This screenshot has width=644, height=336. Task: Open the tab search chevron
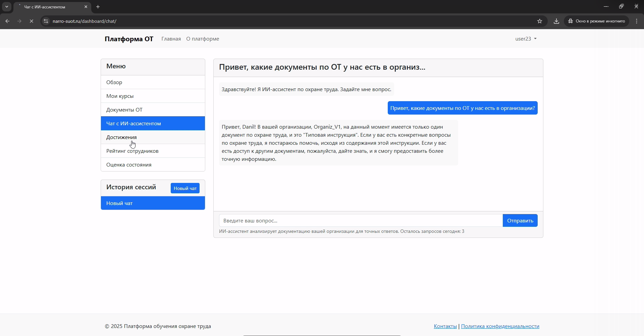coord(7,7)
